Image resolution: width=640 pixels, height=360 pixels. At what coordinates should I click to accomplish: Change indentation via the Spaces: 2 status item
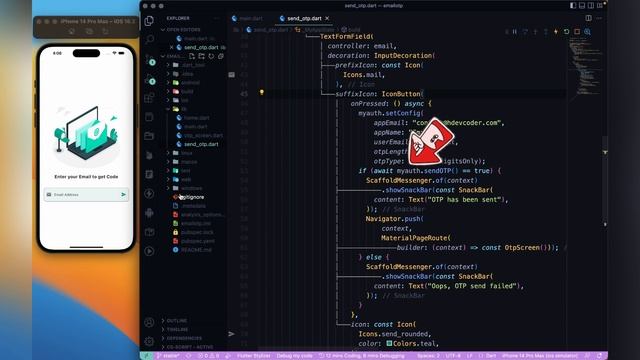click(x=429, y=356)
